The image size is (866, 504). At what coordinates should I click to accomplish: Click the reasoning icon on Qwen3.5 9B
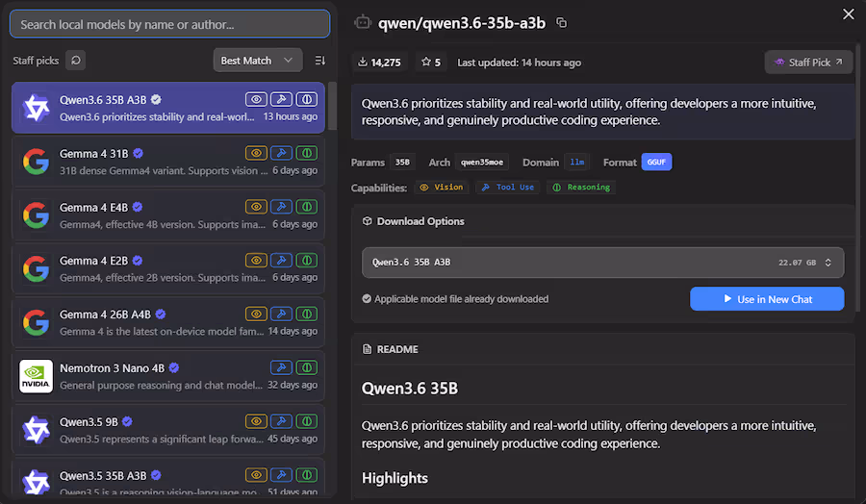[x=307, y=421]
